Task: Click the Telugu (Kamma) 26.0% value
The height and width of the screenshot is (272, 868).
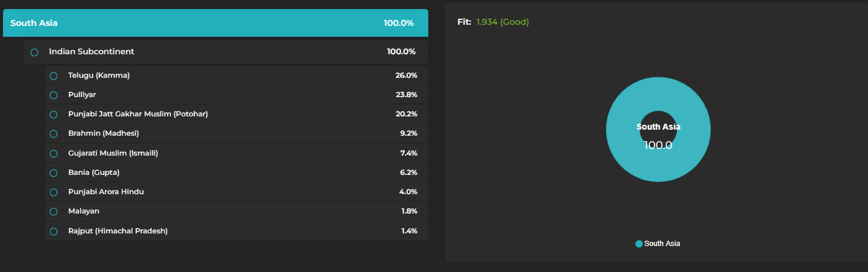Action: [x=406, y=75]
